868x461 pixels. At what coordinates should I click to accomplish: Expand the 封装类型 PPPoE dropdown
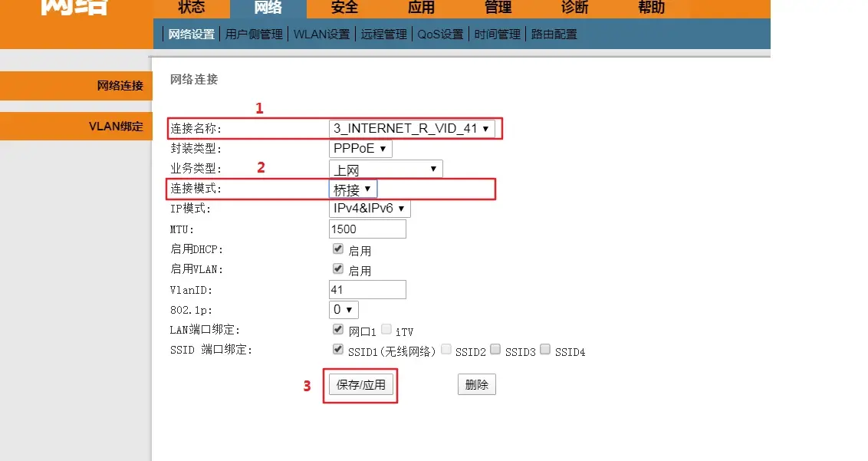(361, 149)
